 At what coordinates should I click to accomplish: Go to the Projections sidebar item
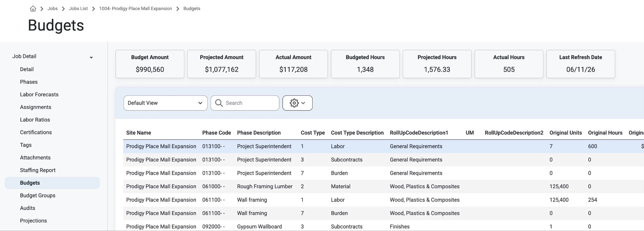[33, 221]
